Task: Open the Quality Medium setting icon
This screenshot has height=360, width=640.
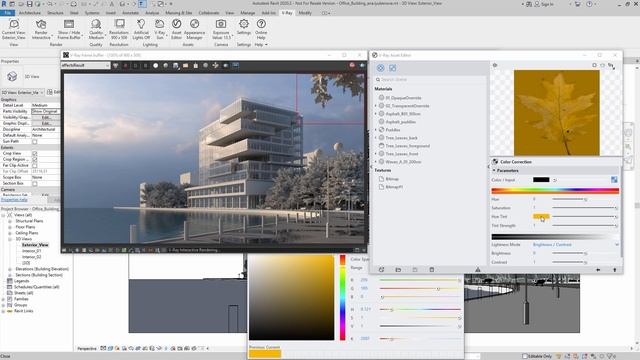Action: click(96, 24)
